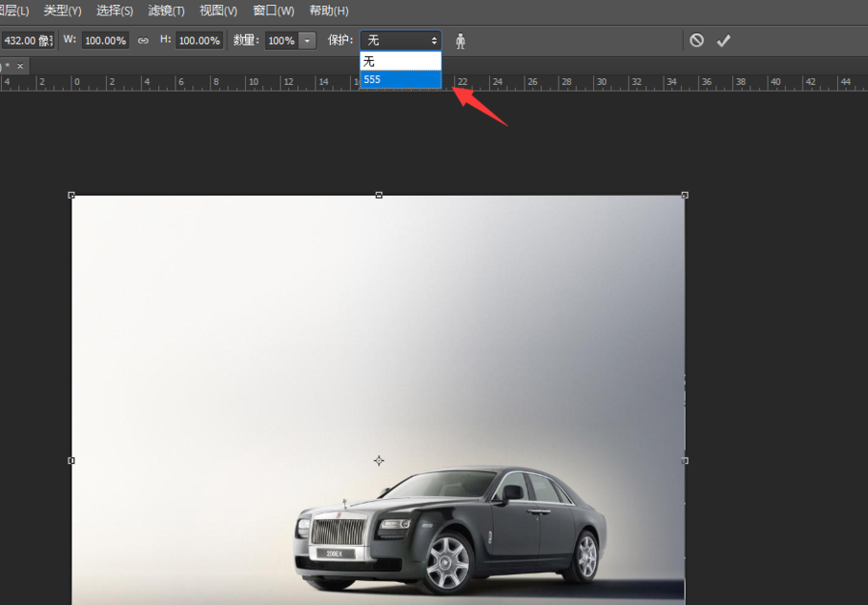
Task: Open the 视图(V) menu
Action: [x=218, y=11]
